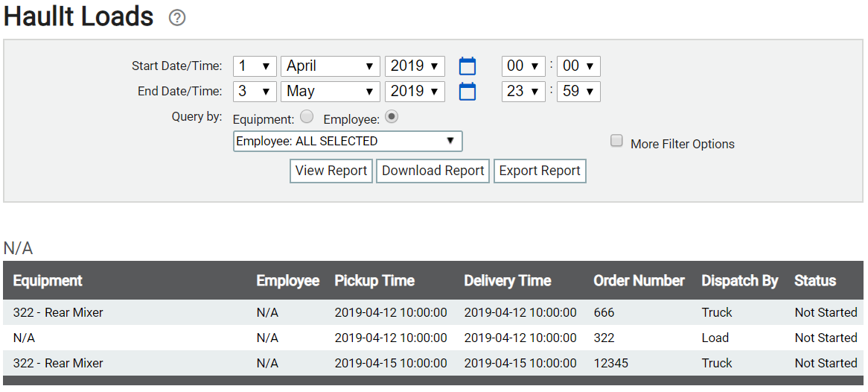Image resolution: width=868 pixels, height=392 pixels.
Task: Open the Start Date calendar picker
Action: point(467,66)
